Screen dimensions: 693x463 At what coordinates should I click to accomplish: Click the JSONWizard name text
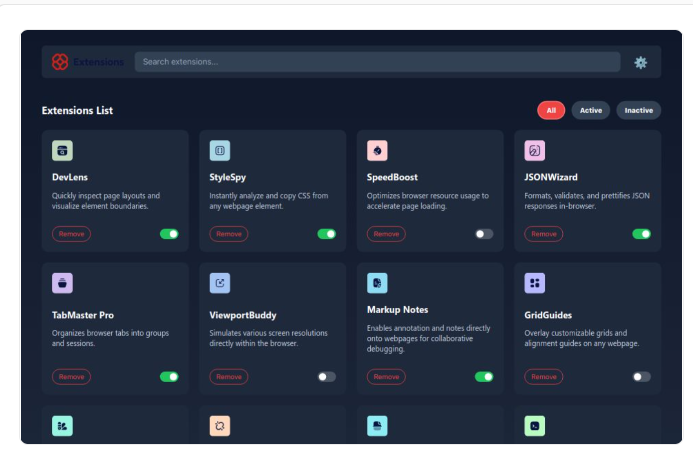551,177
